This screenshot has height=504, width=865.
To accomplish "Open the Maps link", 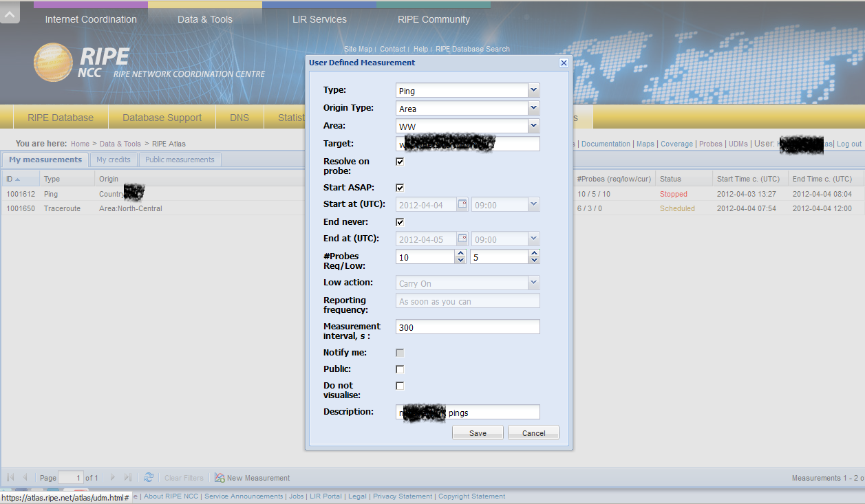I will 645,144.
